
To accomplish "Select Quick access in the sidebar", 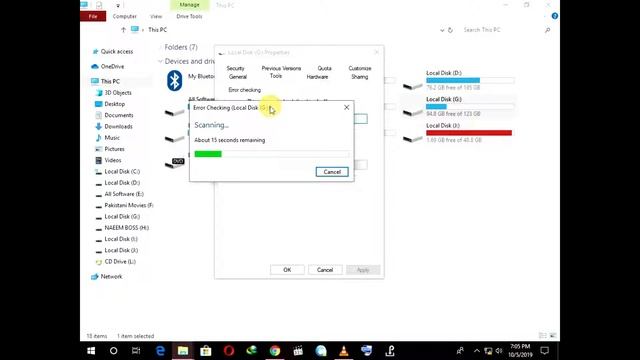I will 117,51.
